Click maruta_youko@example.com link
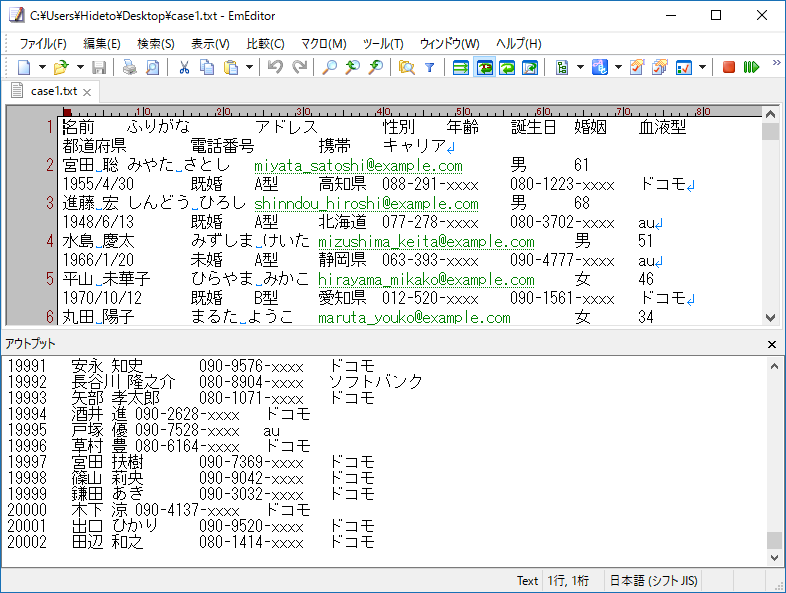This screenshot has width=786, height=593. point(415,318)
